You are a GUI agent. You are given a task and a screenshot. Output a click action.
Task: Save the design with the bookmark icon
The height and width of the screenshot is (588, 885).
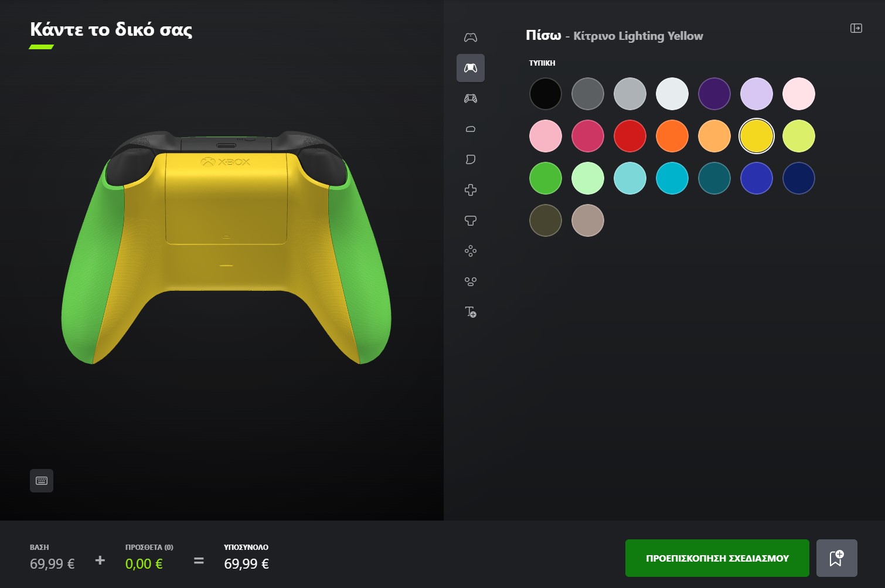(837, 558)
